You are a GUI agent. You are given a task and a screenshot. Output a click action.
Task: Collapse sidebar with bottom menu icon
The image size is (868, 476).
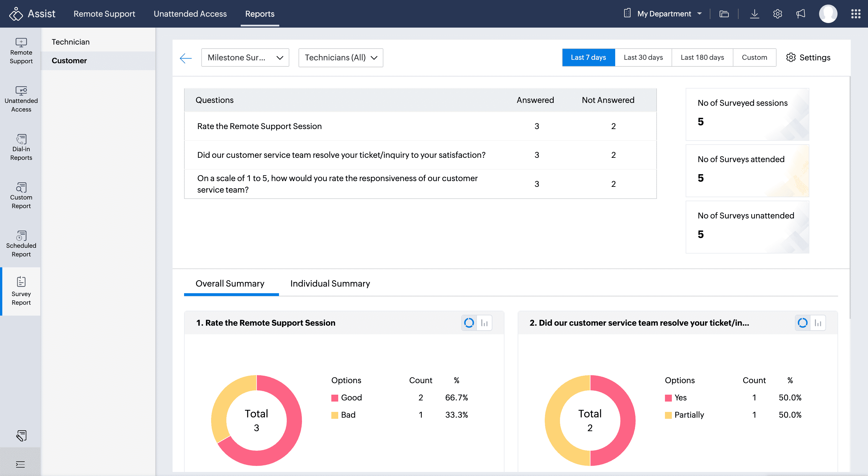[20, 464]
